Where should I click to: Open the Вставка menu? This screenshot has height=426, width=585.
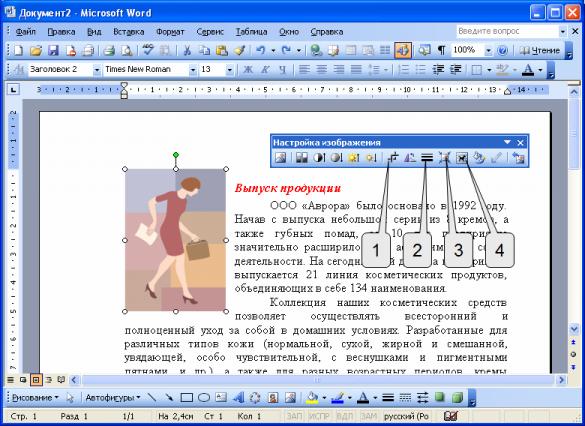(129, 32)
